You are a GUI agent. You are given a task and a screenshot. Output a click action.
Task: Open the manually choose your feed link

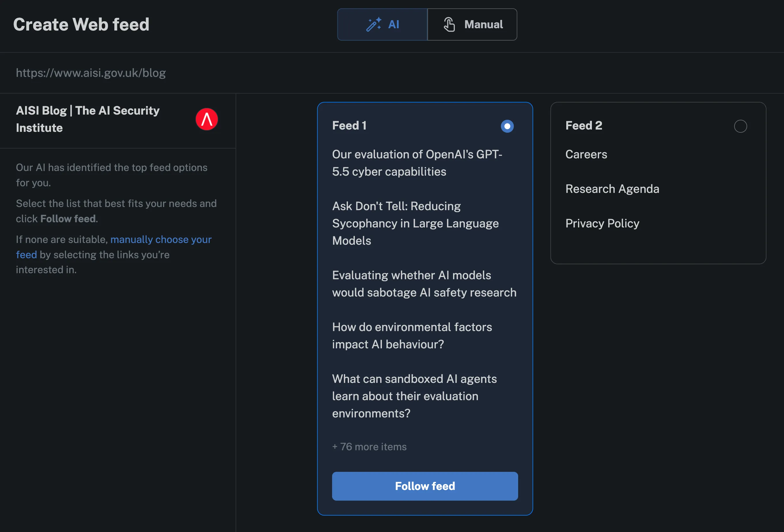click(114, 247)
